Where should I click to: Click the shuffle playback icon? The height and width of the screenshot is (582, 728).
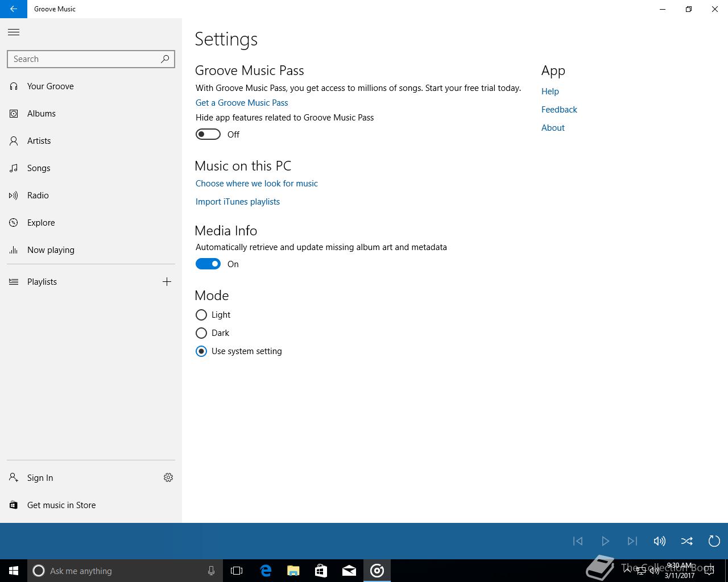click(687, 541)
